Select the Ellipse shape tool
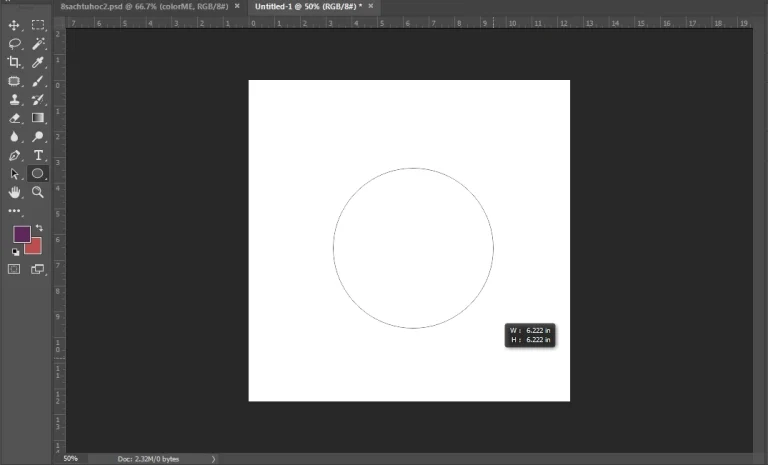Image resolution: width=768 pixels, height=465 pixels. click(38, 173)
